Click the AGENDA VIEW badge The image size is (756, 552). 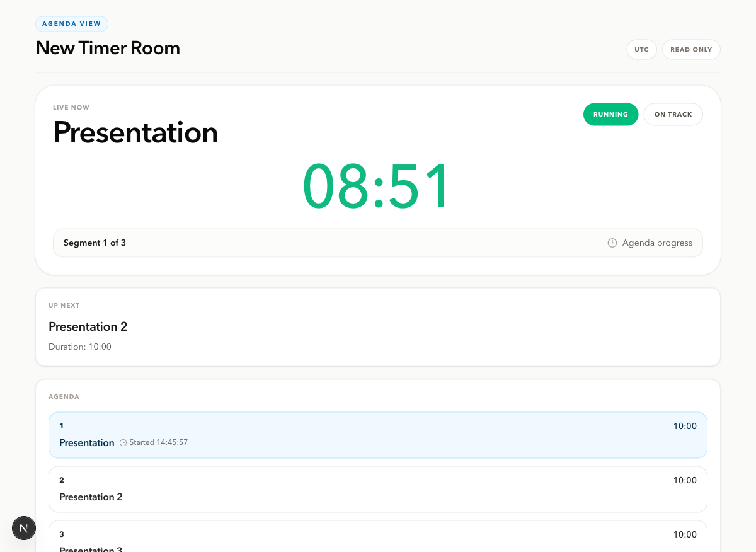[72, 24]
